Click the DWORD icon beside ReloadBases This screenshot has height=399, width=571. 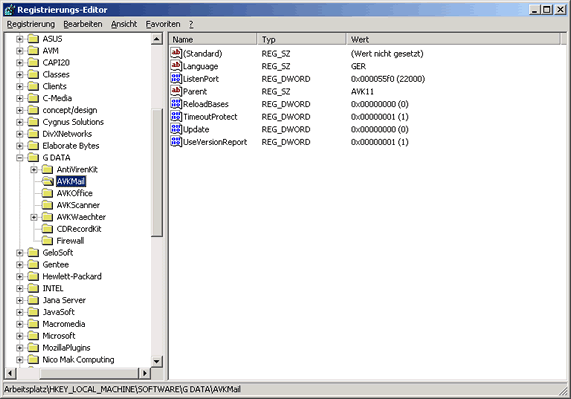176,104
